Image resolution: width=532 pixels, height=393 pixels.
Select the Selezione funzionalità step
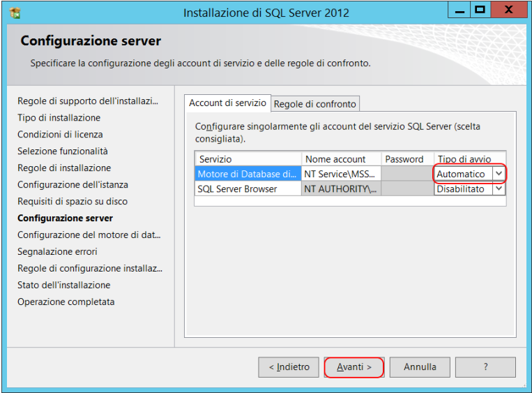point(63,151)
